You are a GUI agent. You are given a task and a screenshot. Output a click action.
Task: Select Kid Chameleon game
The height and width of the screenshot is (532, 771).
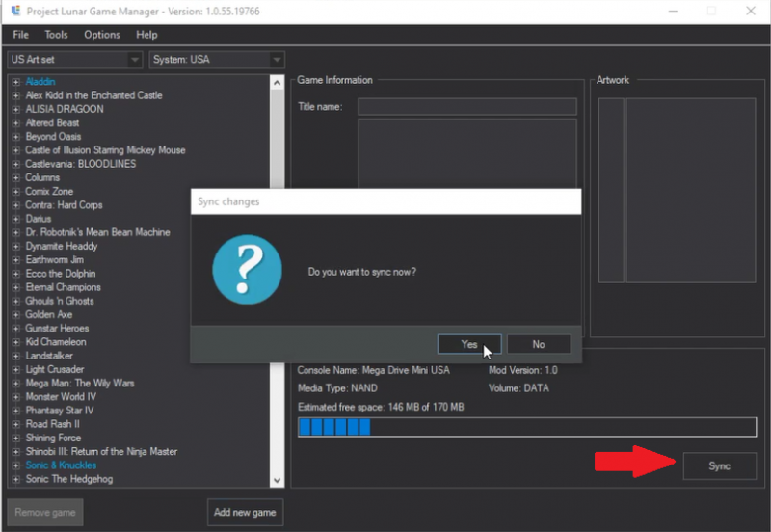pos(56,342)
